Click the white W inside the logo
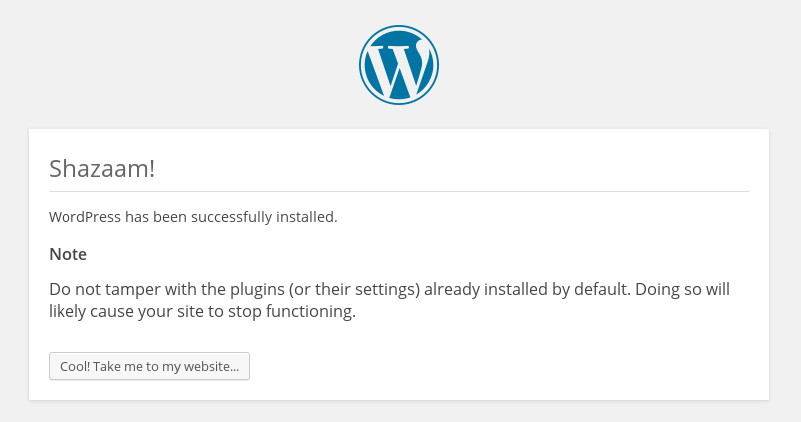 pos(399,66)
